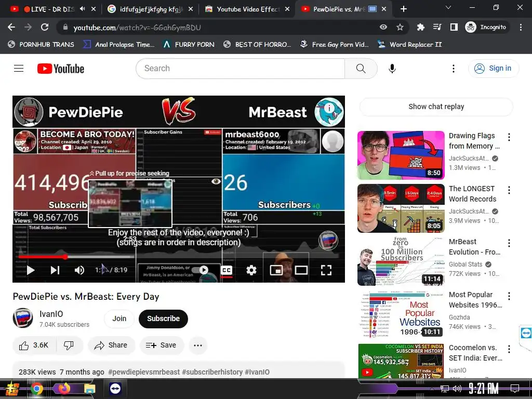
Task: Open a new browser tab
Action: [x=403, y=9]
